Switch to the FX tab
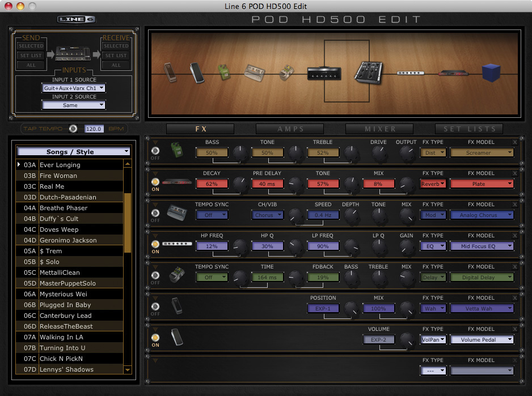The height and width of the screenshot is (396, 532). pyautogui.click(x=200, y=129)
